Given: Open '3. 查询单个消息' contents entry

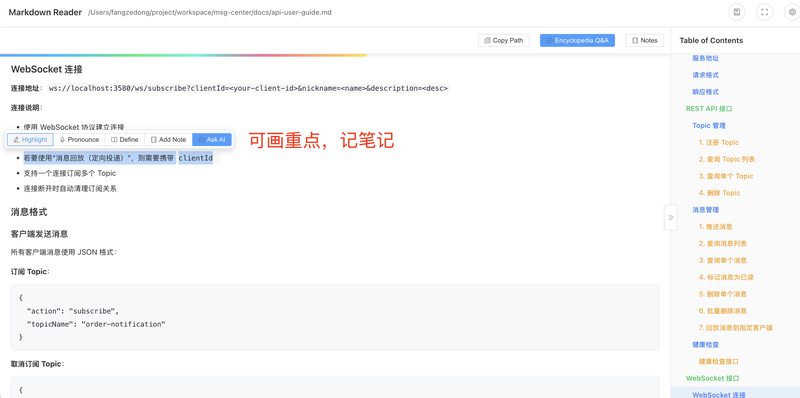Looking at the screenshot, I should 723,260.
